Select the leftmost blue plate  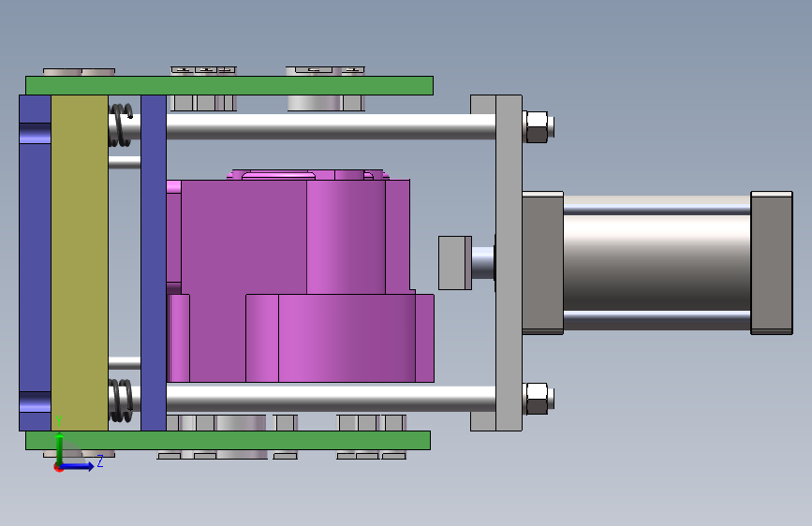[x=36, y=262]
